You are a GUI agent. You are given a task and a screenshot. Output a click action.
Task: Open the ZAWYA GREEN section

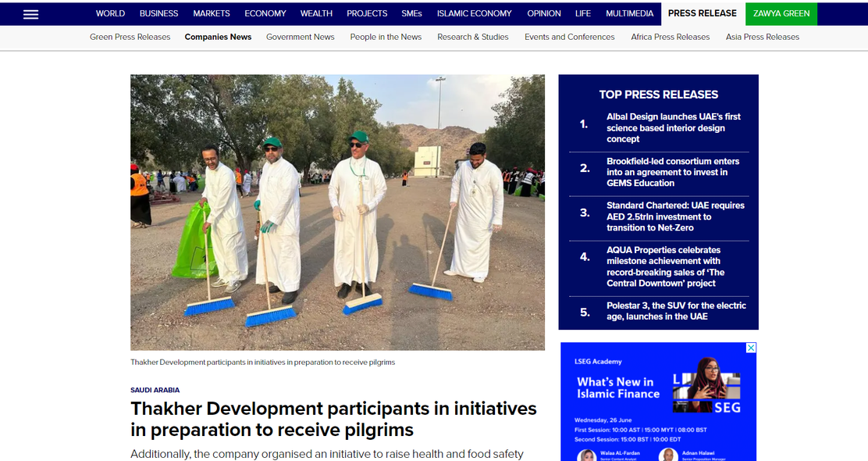(781, 13)
